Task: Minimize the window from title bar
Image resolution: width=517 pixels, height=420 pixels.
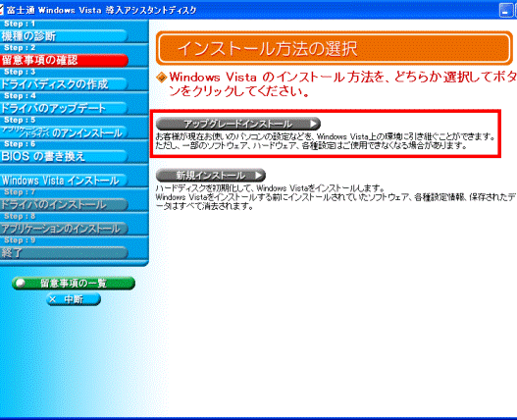Action: (x=505, y=10)
